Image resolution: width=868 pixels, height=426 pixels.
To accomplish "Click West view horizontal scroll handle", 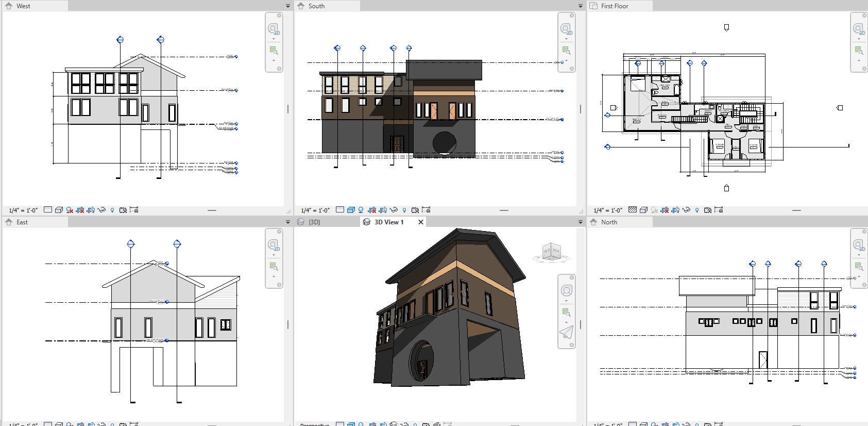I will pyautogui.click(x=212, y=210).
